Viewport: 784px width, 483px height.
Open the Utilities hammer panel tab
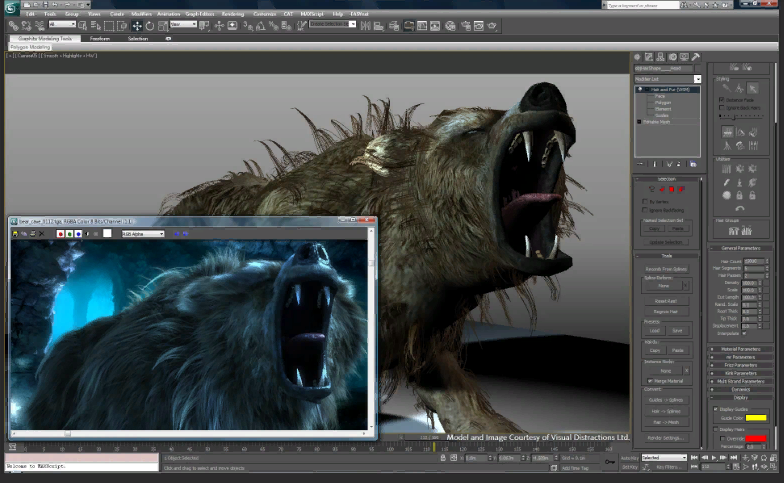pos(696,57)
